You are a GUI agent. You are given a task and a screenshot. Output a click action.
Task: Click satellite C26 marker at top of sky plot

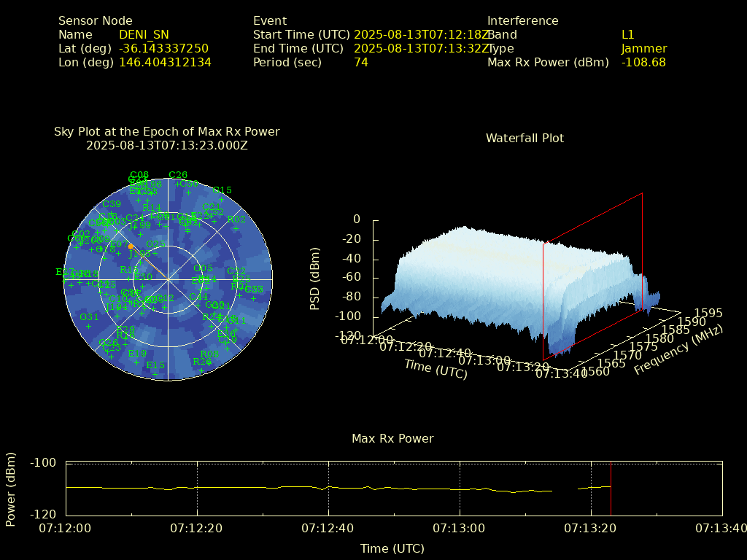tap(177, 184)
